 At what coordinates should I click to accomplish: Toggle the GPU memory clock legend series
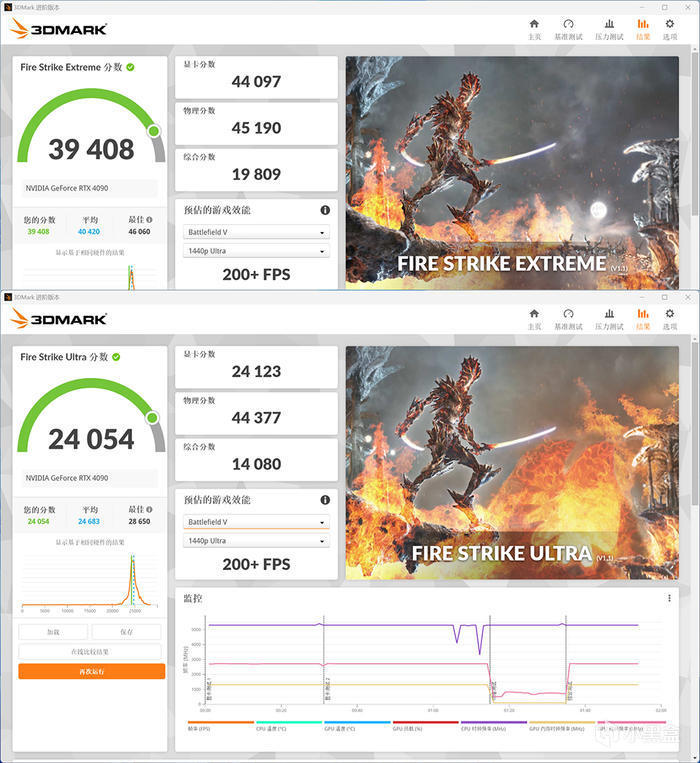click(562, 726)
